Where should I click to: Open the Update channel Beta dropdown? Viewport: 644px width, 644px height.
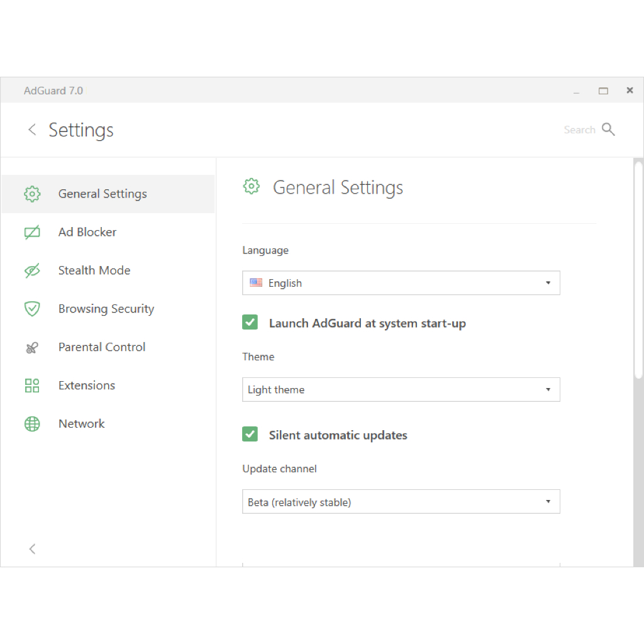point(401,502)
